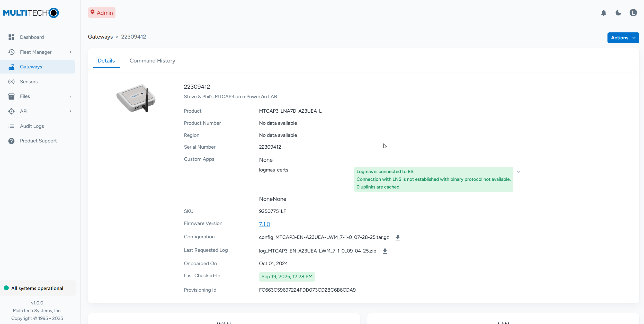644x324 pixels.
Task: Click the Last Checked-In date badge
Action: 287,277
